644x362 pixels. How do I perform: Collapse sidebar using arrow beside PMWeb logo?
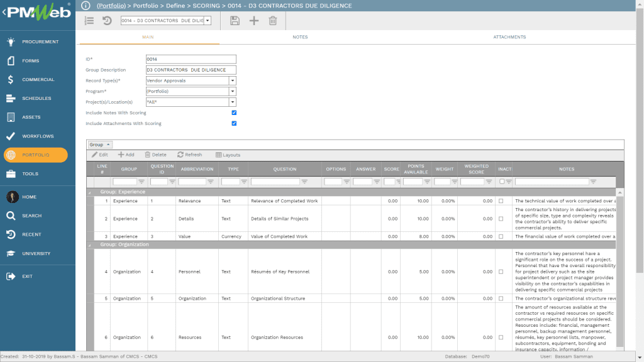4,12
